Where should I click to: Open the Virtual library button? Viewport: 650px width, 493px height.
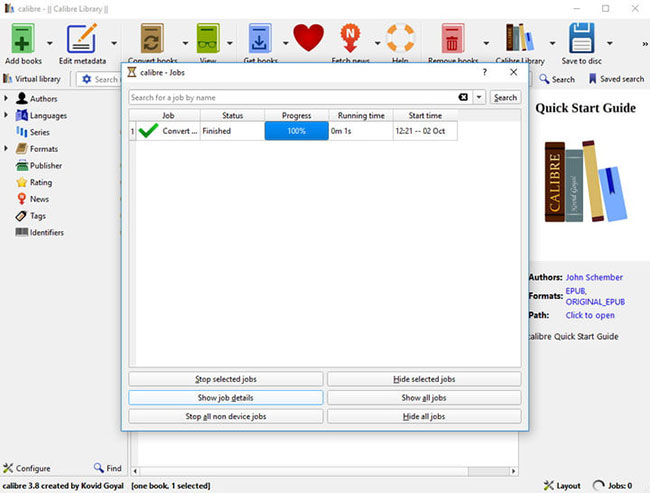pos(32,79)
